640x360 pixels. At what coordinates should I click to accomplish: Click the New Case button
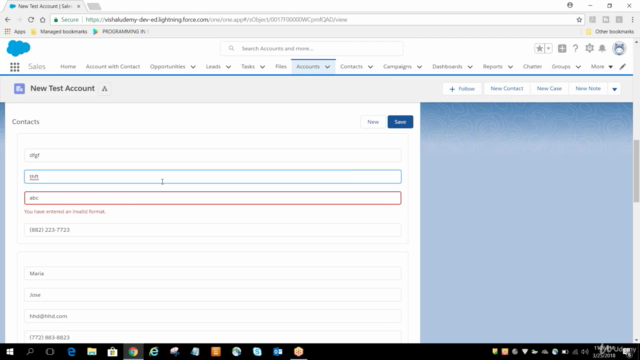(x=549, y=89)
